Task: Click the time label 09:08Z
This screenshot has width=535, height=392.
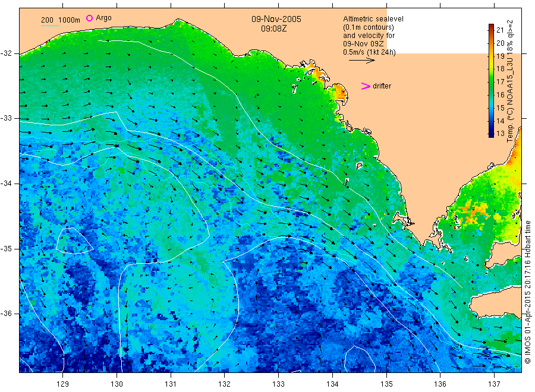Action: tap(273, 29)
